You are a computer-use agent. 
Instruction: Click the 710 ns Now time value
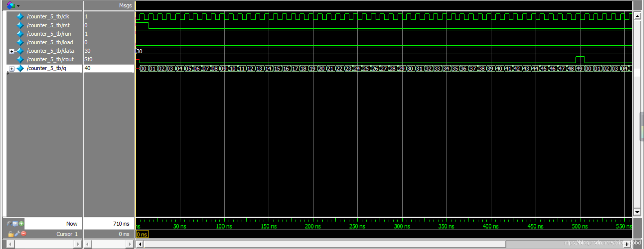[121, 224]
